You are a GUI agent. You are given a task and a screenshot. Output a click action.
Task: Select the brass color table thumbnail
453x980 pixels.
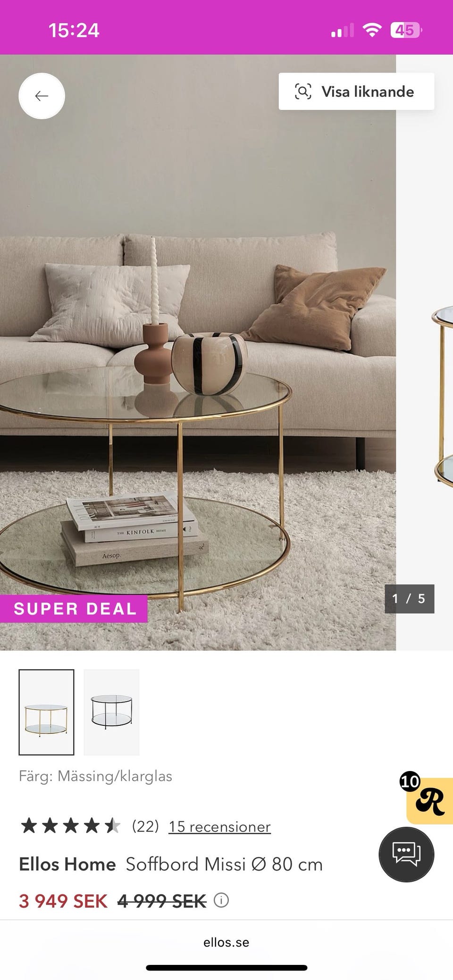point(46,712)
